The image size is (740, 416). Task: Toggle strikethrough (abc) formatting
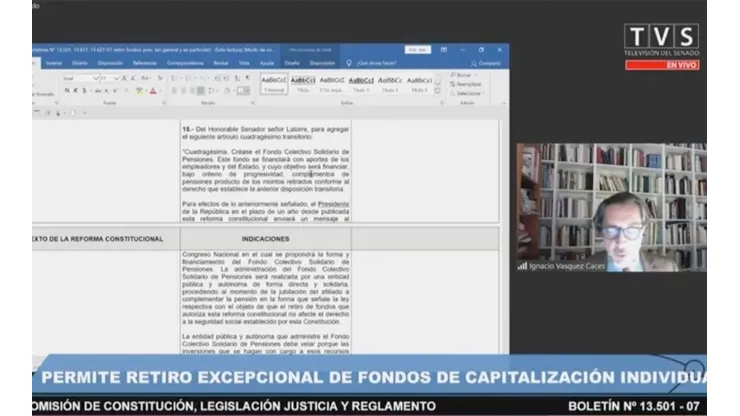(98, 91)
